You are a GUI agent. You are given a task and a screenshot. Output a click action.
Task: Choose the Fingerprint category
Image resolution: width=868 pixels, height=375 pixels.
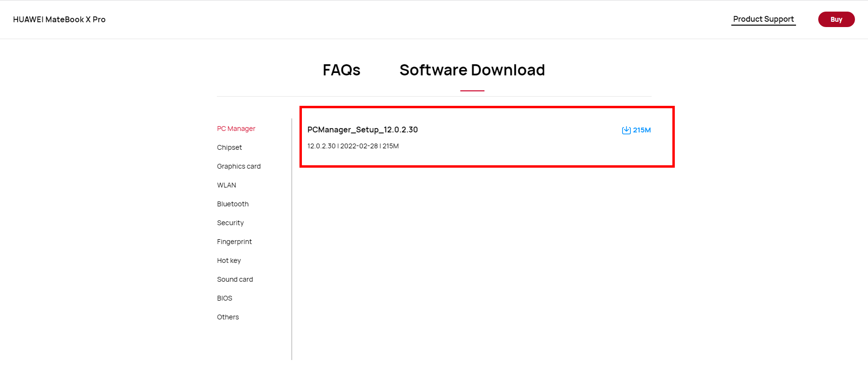click(x=234, y=242)
